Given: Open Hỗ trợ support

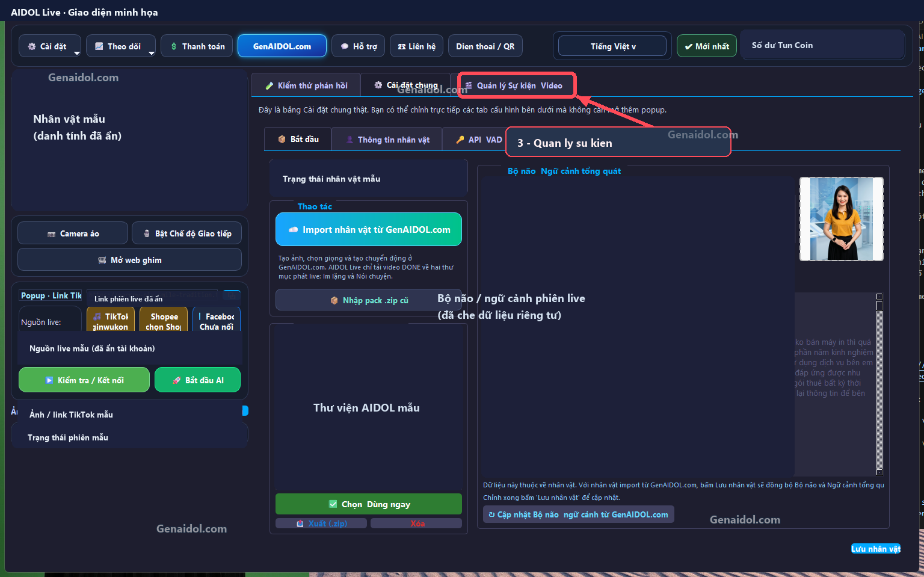Looking at the screenshot, I should point(359,46).
